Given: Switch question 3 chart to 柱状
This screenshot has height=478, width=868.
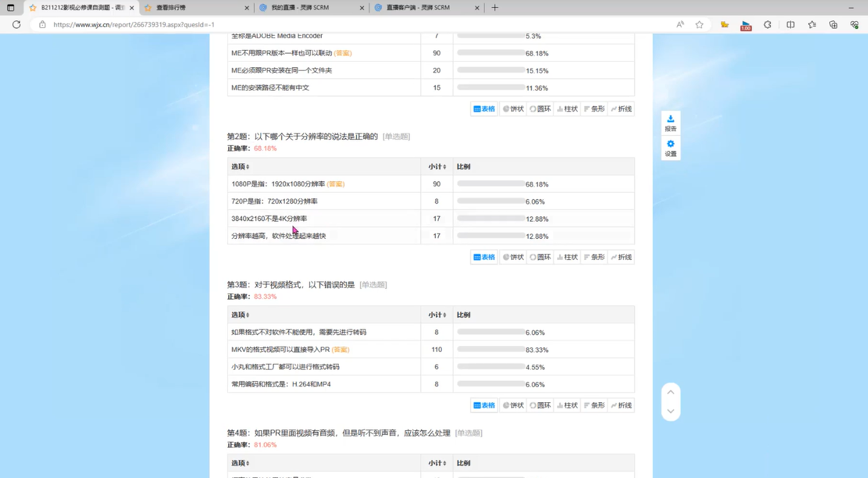Looking at the screenshot, I should 567,406.
